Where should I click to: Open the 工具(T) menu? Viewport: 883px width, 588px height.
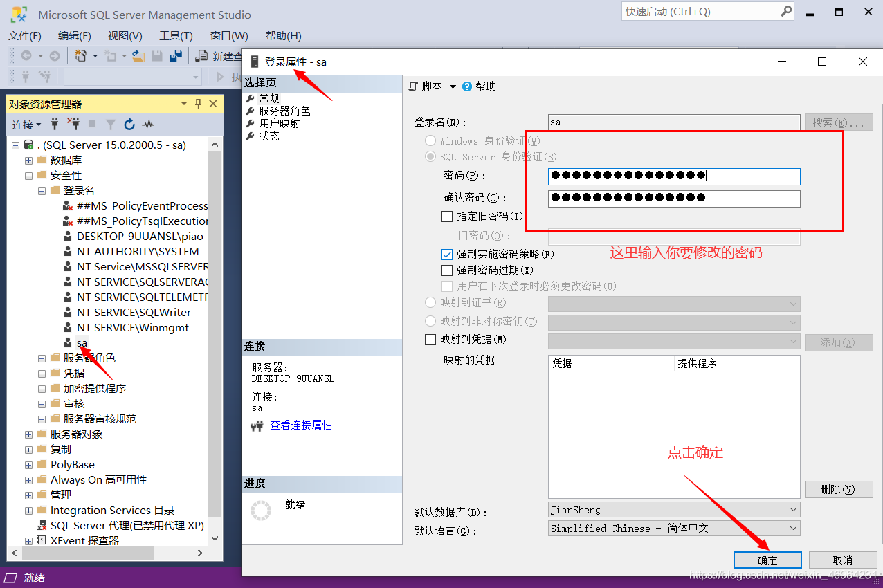176,36
